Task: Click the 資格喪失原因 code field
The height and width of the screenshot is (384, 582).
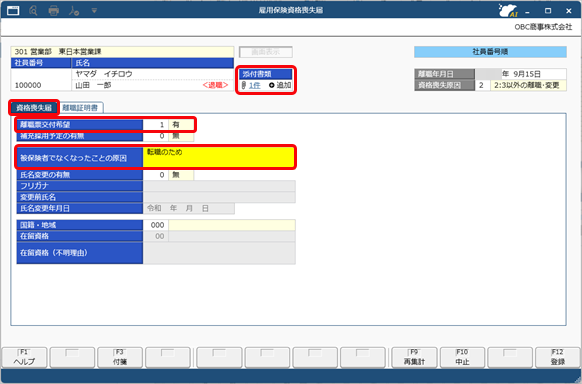Action: click(x=482, y=85)
